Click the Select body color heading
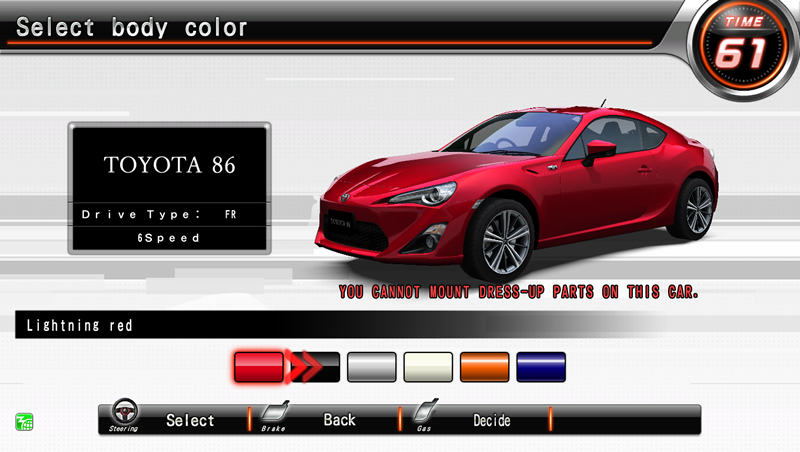The width and height of the screenshot is (800, 452). click(132, 27)
